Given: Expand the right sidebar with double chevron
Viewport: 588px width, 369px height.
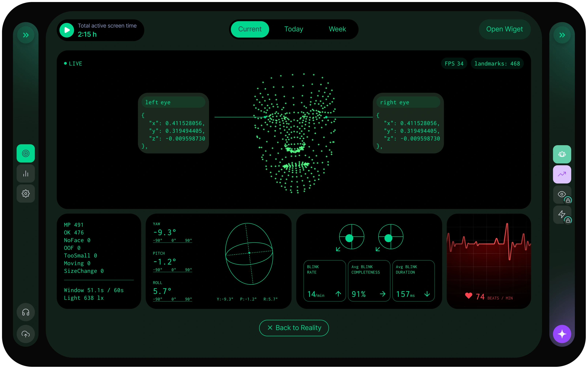Looking at the screenshot, I should (x=562, y=35).
